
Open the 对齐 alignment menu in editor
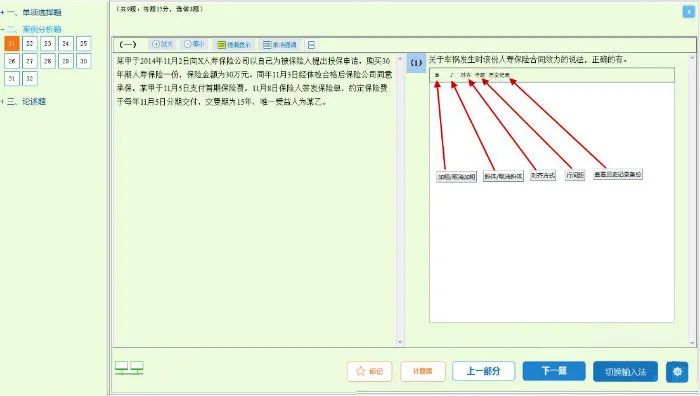(x=466, y=75)
